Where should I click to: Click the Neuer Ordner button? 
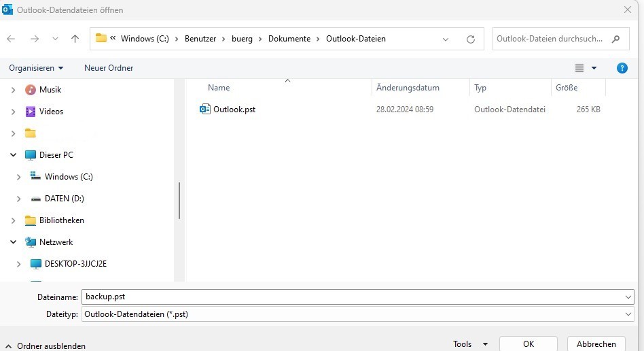point(109,68)
